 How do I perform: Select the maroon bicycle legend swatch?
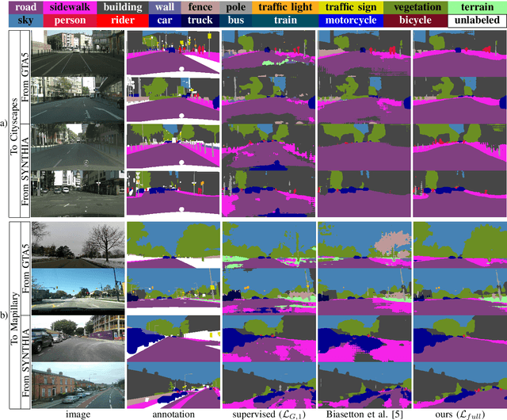415,21
